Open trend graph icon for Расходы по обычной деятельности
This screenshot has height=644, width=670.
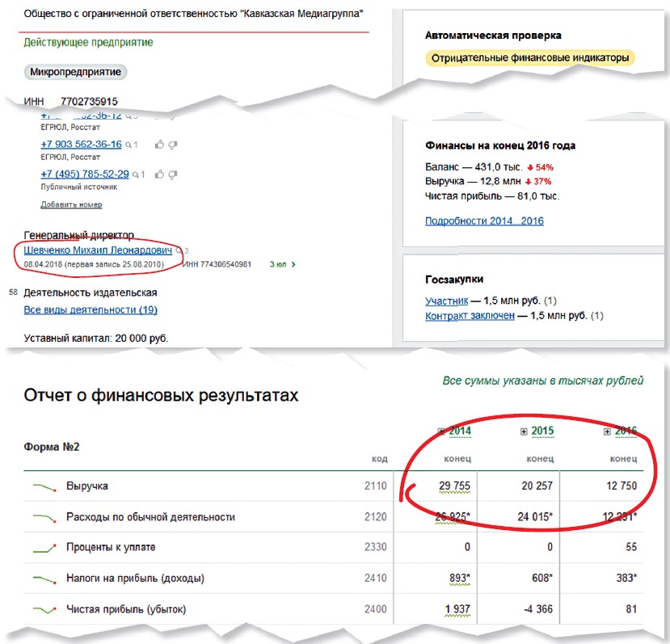[45, 518]
